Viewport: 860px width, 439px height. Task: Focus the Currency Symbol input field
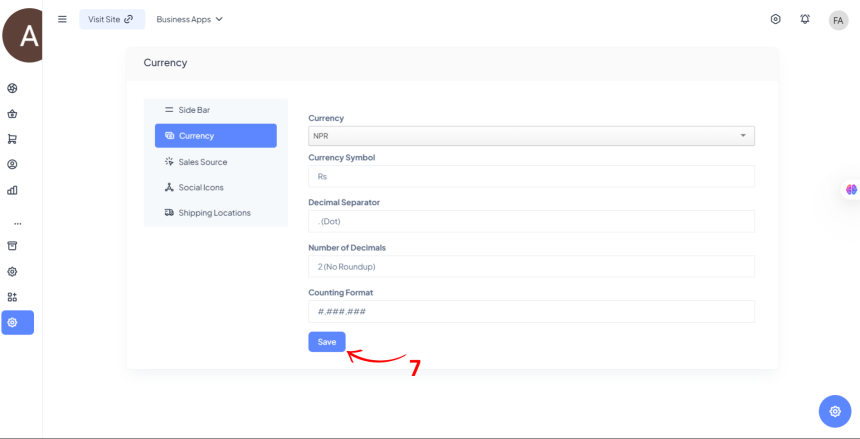click(531, 176)
